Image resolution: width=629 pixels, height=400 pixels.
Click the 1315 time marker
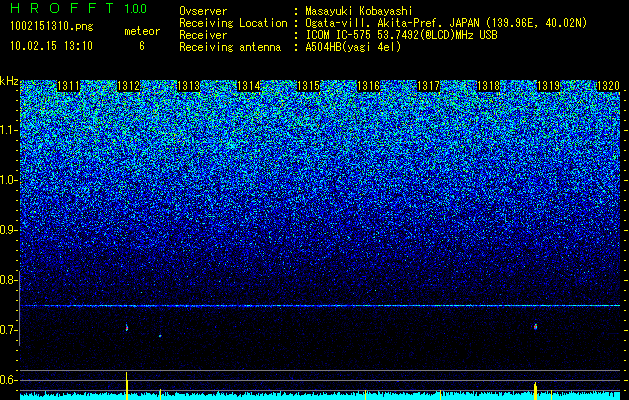308,86
